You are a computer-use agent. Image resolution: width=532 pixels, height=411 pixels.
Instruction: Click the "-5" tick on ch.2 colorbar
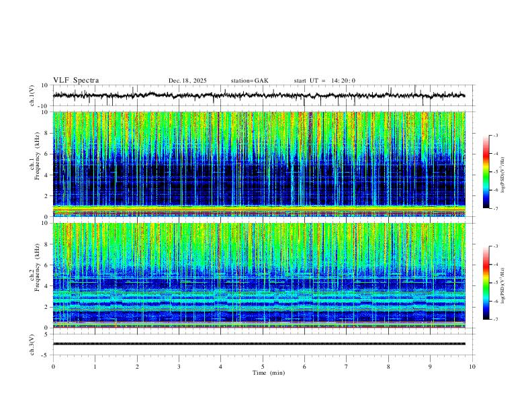tap(495, 283)
